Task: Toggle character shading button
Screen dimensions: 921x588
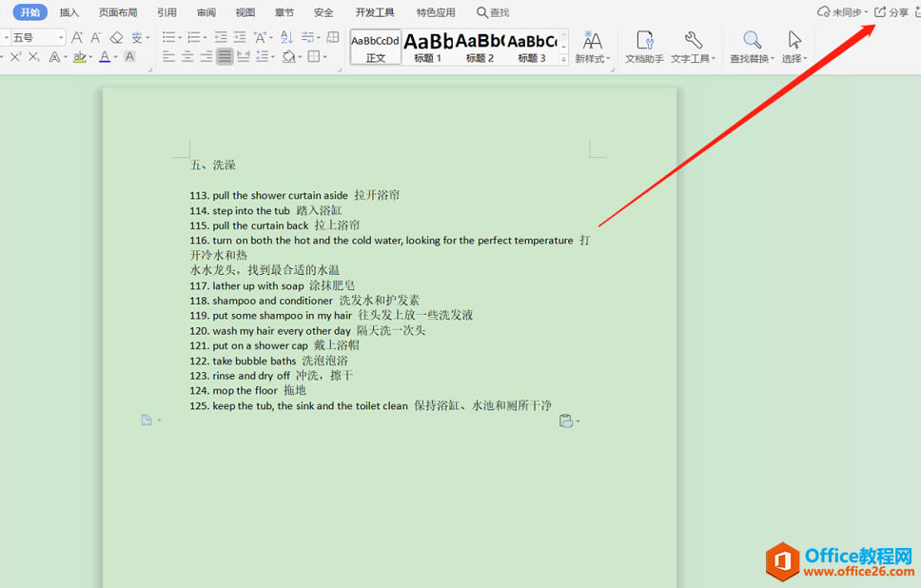Action: (x=129, y=57)
